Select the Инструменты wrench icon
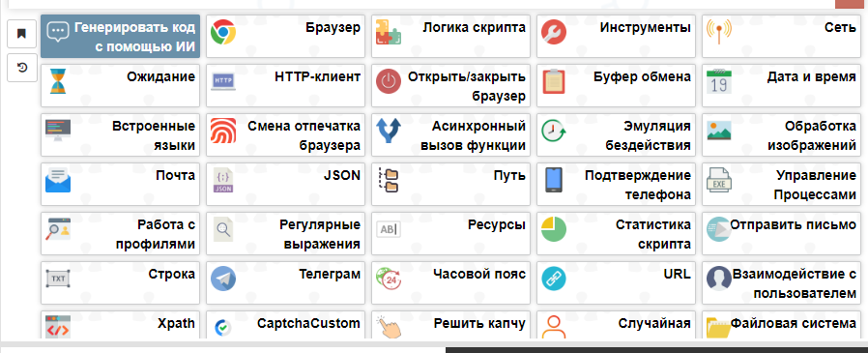The width and height of the screenshot is (868, 353). click(554, 32)
